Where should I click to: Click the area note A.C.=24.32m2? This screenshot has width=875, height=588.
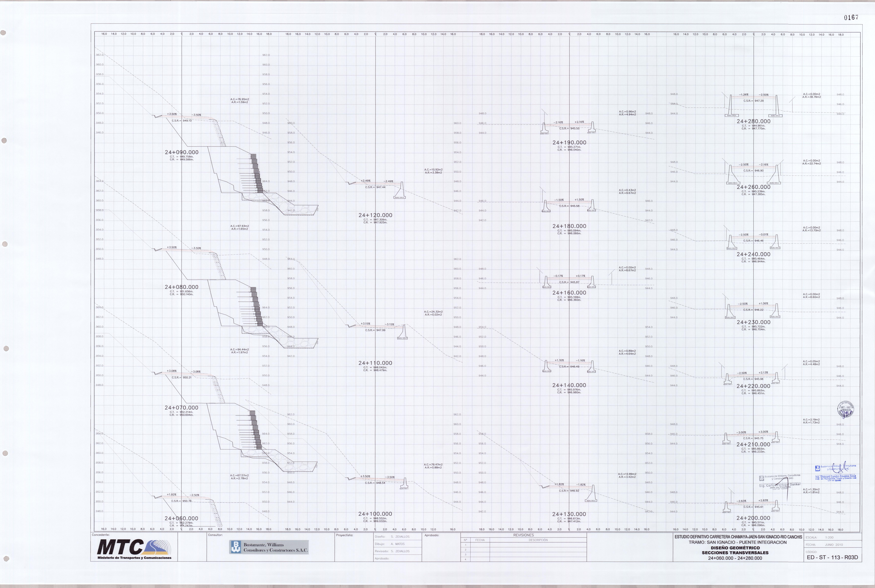coord(433,312)
